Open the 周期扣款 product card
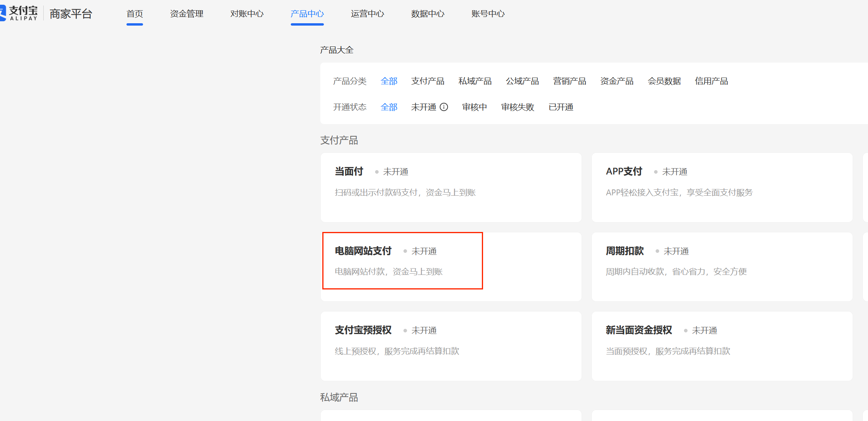 click(x=722, y=267)
